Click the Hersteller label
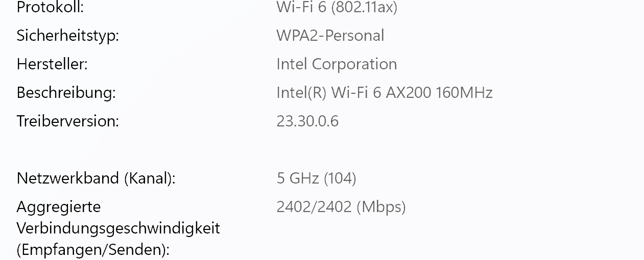 pos(52,64)
